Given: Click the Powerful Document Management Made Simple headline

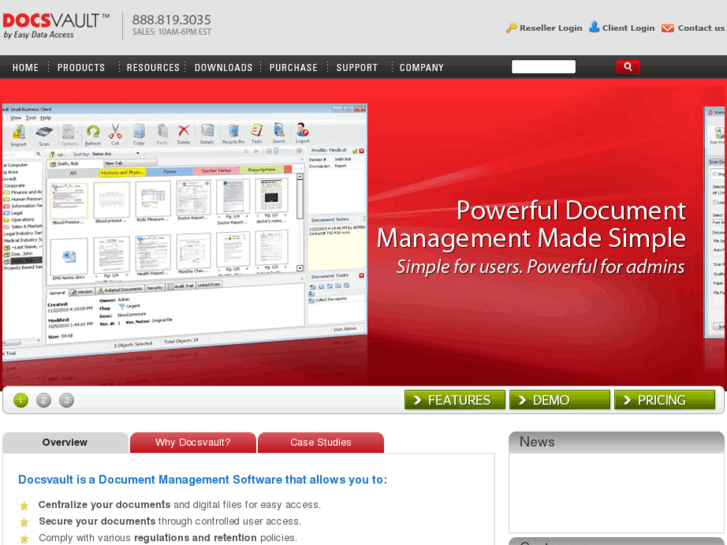Looking at the screenshot, I should click(x=531, y=224).
